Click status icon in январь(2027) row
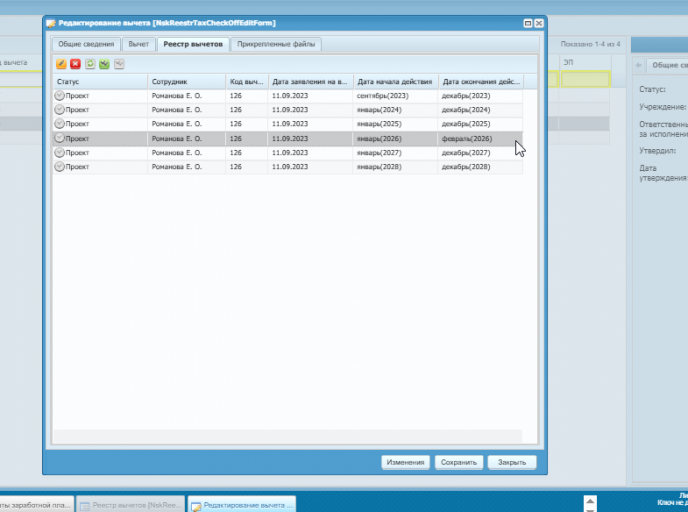 59,152
